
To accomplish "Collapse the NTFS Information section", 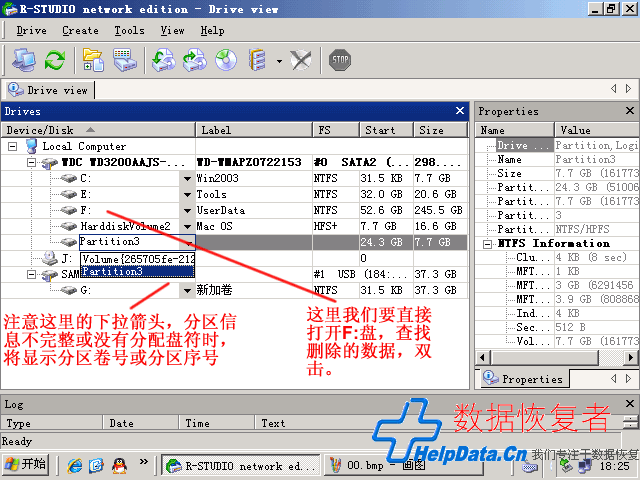I will pyautogui.click(x=487, y=244).
